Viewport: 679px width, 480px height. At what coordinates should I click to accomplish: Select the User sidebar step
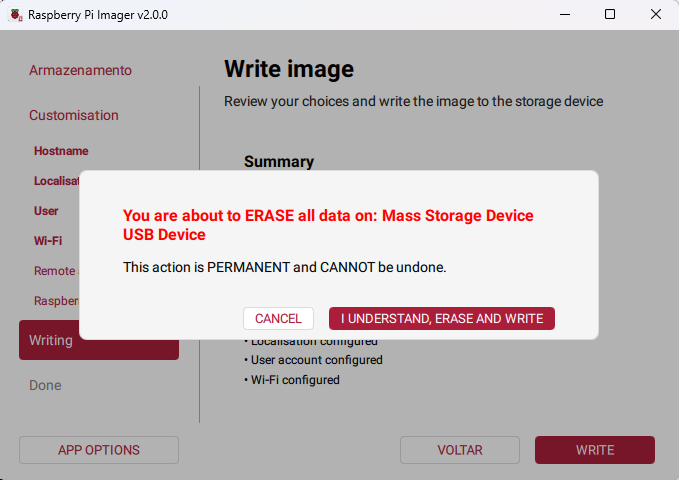(46, 211)
